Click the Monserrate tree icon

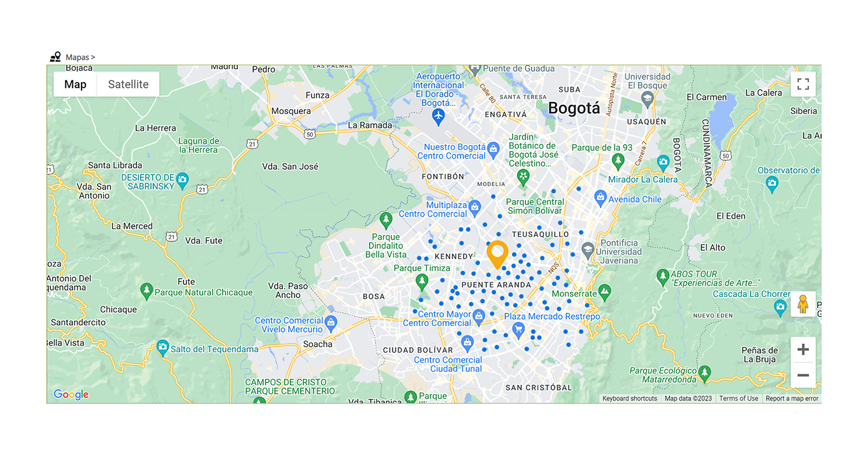click(x=605, y=291)
